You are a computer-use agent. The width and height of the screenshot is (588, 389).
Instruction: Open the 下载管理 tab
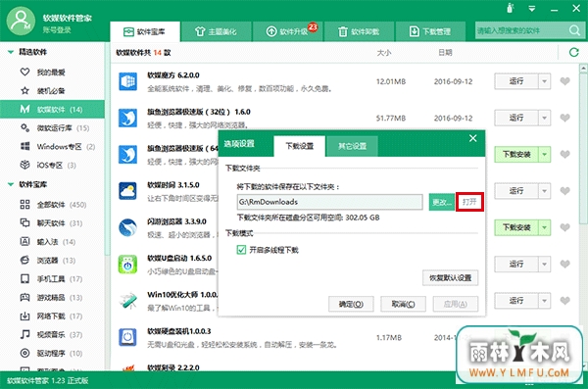point(430,31)
